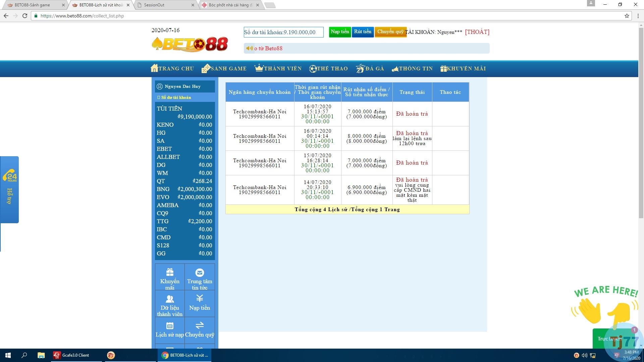Open the SẢNH GAME menu item

pos(224,69)
